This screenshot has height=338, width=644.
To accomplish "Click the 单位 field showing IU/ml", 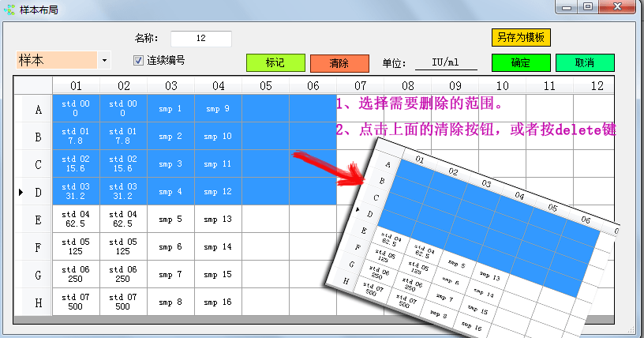I will (x=446, y=62).
